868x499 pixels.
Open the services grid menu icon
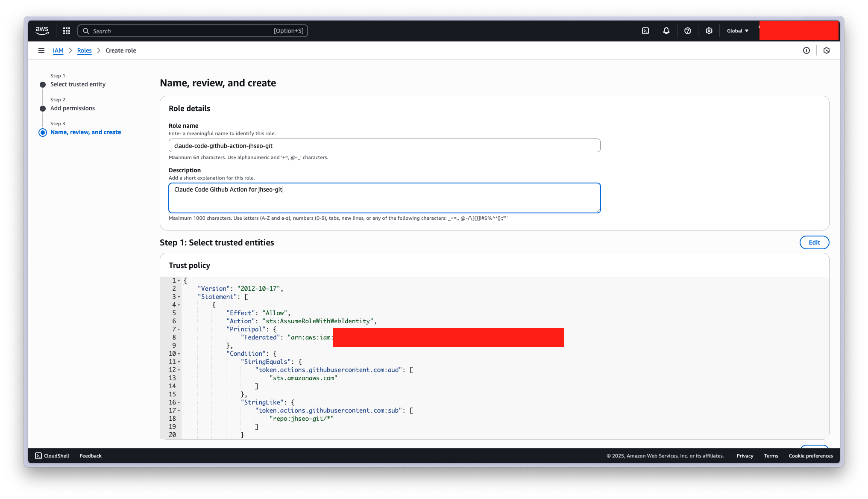tap(67, 31)
